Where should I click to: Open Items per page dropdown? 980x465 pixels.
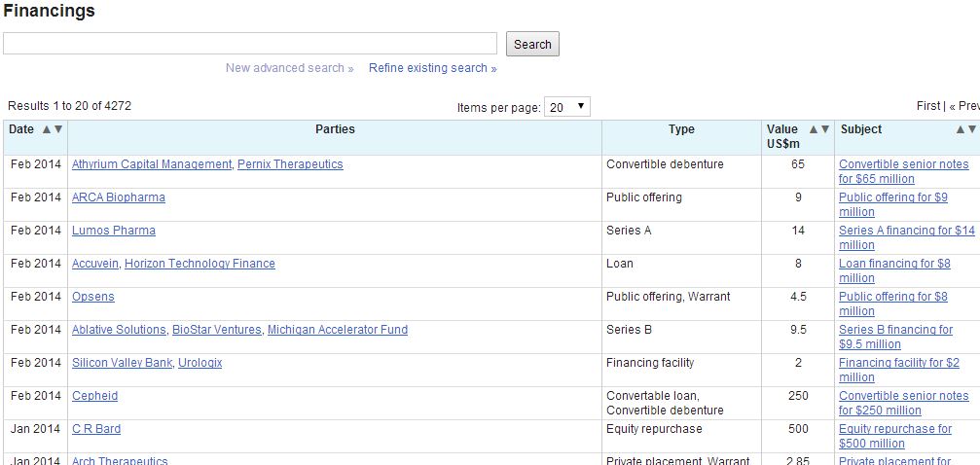(566, 107)
